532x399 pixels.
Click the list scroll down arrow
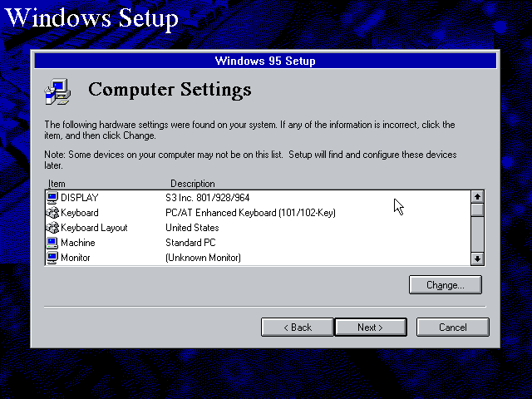pyautogui.click(x=477, y=259)
